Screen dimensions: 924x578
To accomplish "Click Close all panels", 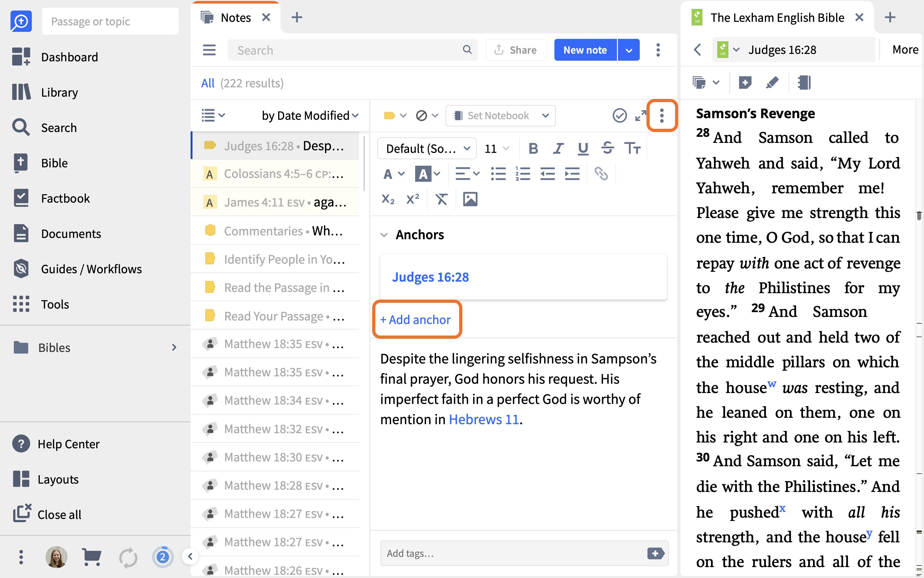I will tap(47, 514).
